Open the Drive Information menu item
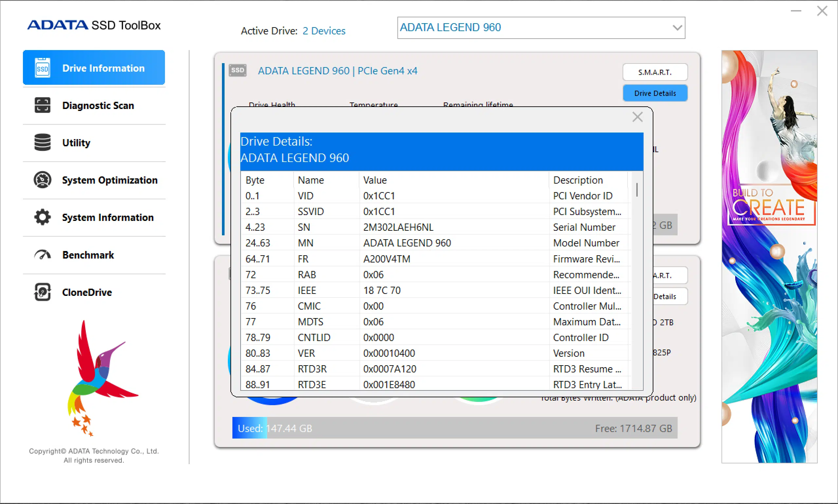This screenshot has width=838, height=504. [94, 68]
